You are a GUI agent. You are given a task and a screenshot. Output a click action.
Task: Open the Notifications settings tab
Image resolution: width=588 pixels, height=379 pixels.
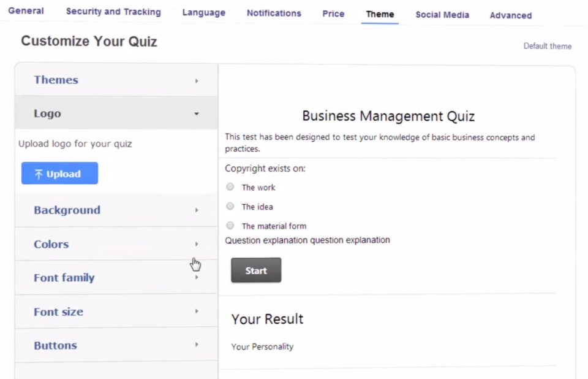(x=274, y=13)
